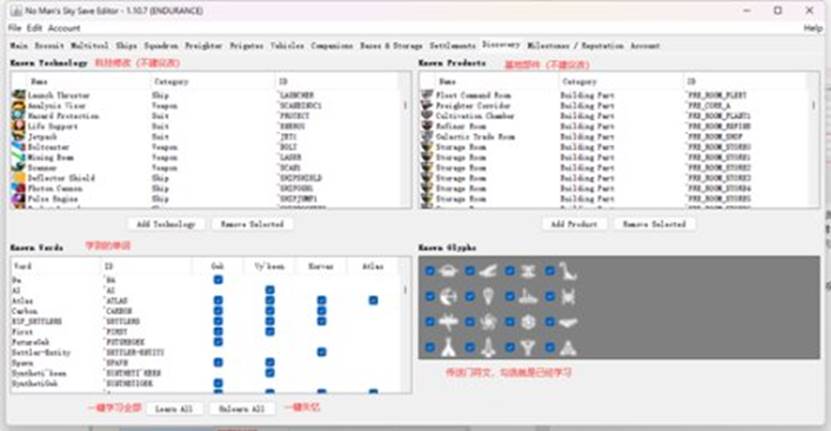Screen dimensions: 831x431
Task: Open the Account menu in menu bar
Action: coord(64,28)
